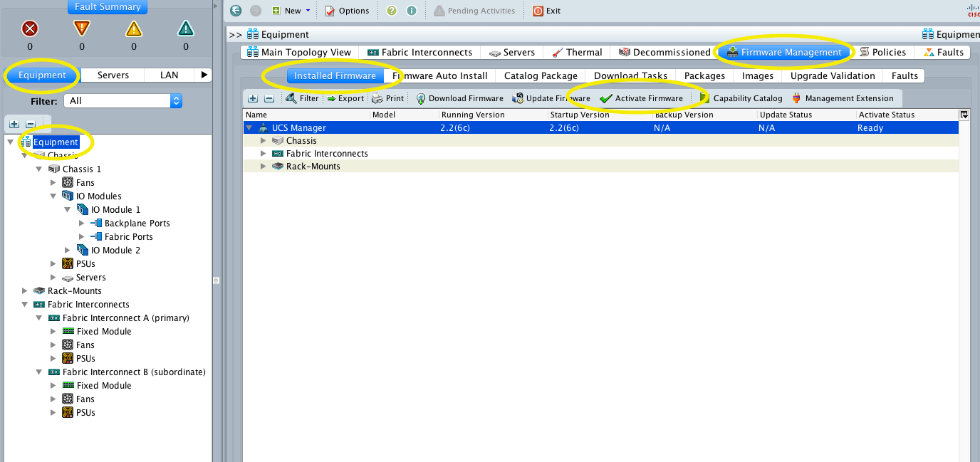The image size is (980, 462).
Task: Click the major fault orange icon
Action: (82, 28)
